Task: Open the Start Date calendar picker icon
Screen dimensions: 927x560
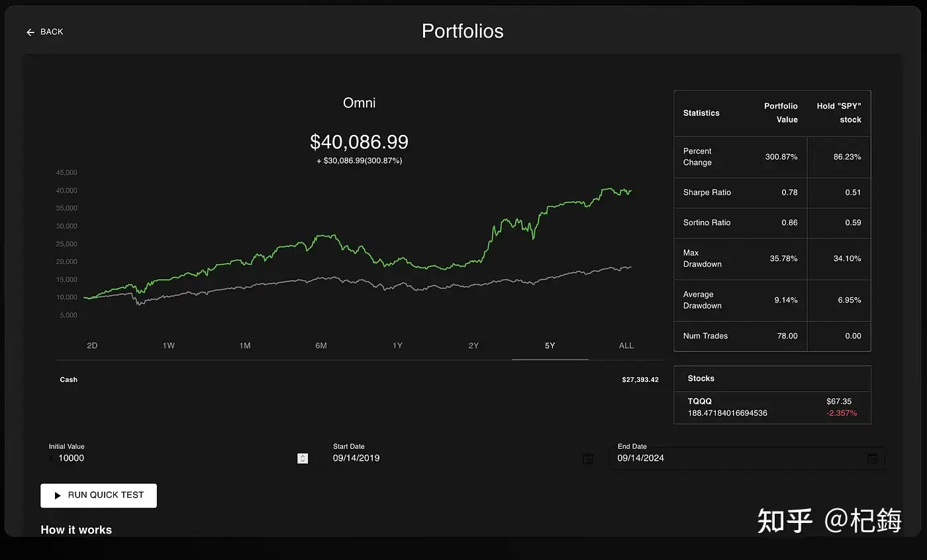Action: (x=587, y=459)
